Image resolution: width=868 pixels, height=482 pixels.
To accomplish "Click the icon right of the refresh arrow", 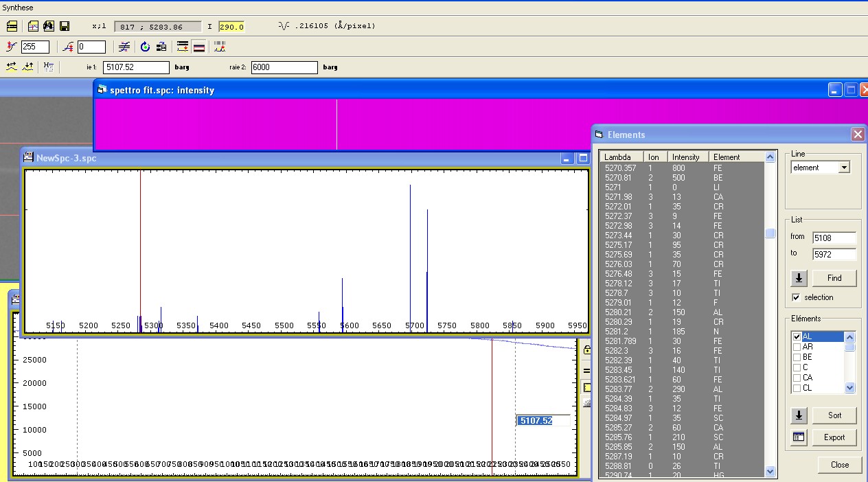I will [161, 47].
